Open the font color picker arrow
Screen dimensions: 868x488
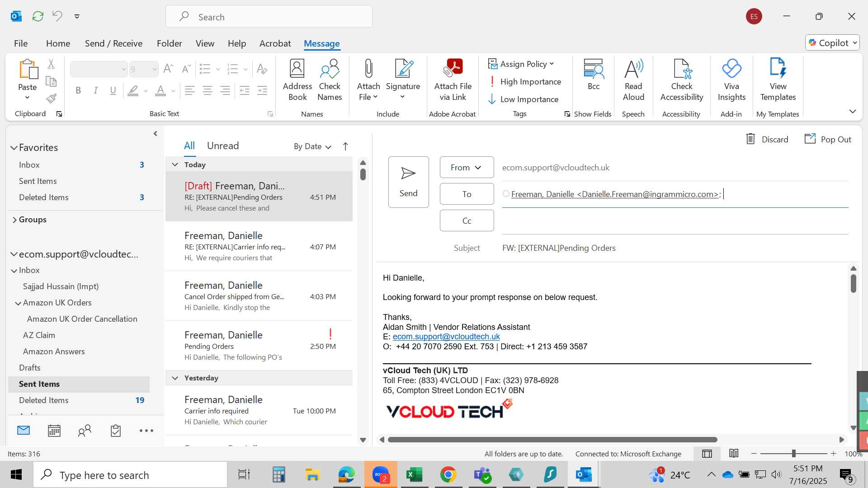coord(173,91)
